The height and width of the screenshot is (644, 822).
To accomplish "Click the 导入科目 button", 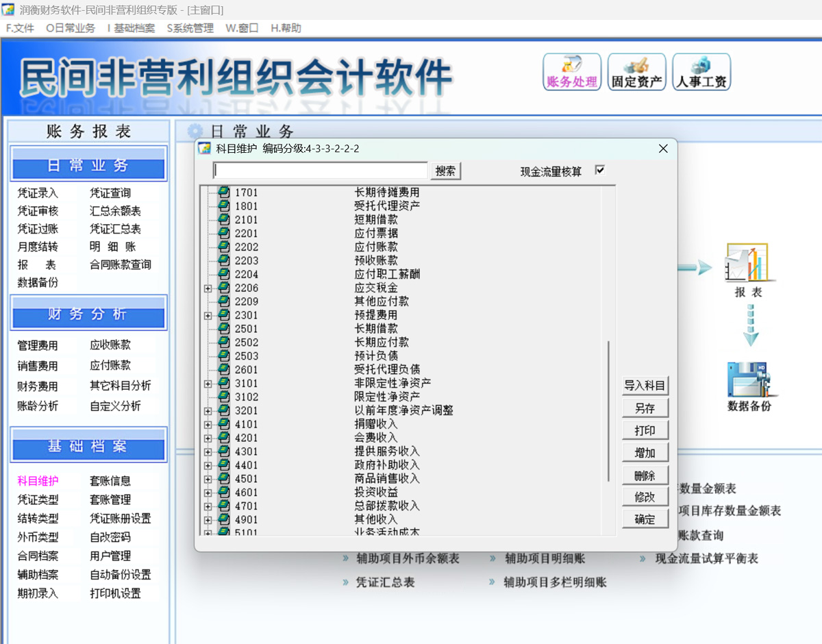I will click(645, 386).
